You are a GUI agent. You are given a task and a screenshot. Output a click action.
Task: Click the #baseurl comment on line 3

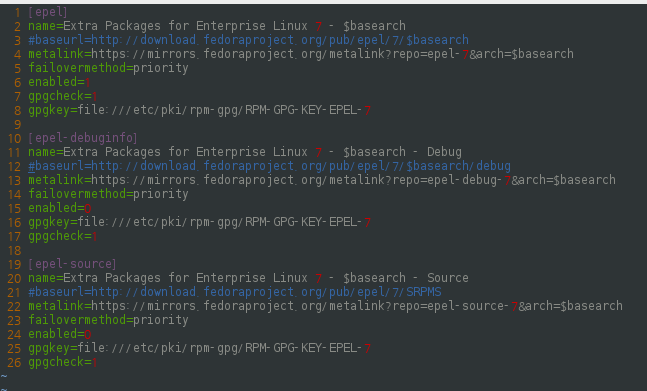tap(248, 40)
